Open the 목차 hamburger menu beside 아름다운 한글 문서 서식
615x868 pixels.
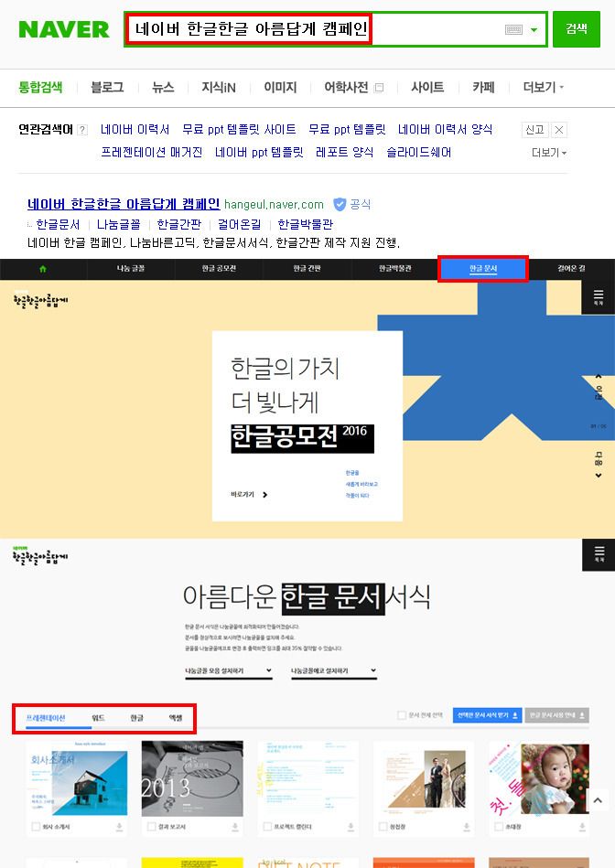tap(599, 554)
